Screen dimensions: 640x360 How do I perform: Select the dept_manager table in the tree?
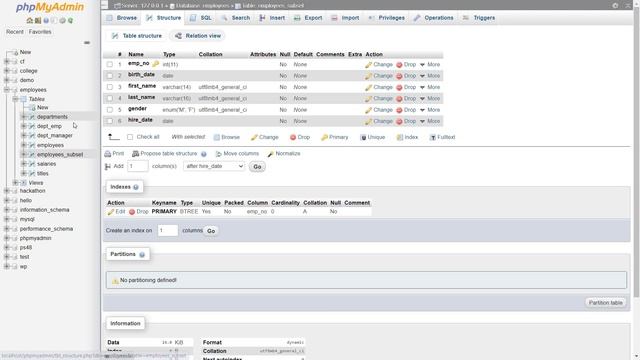(x=55, y=136)
